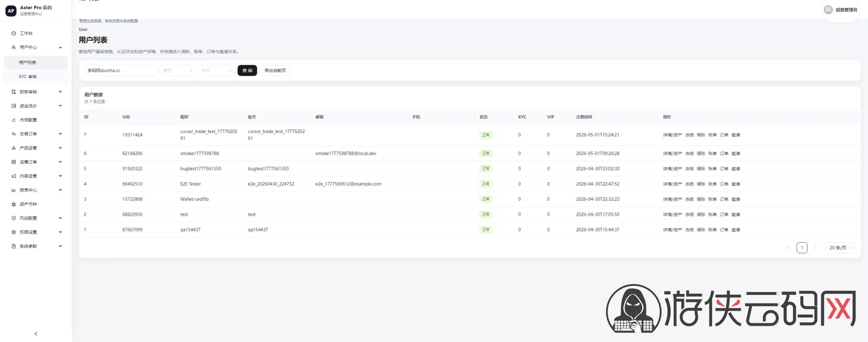The image size is (868, 342).
Task: Select the 用户列表 submenu item
Action: pos(36,62)
